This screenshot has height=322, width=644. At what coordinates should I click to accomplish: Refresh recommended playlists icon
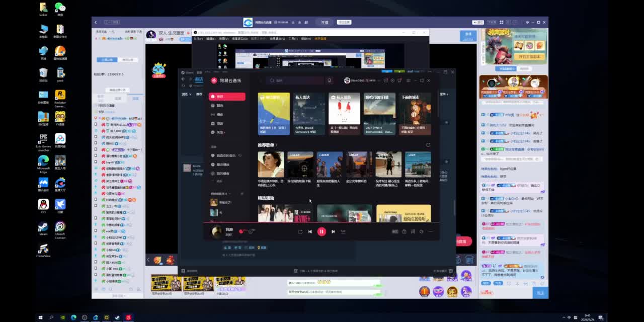click(x=428, y=145)
